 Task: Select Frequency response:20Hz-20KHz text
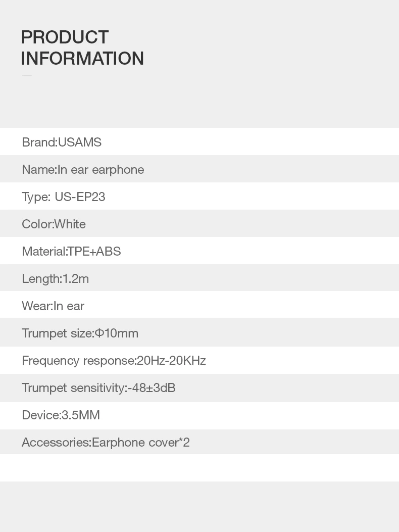(x=114, y=361)
